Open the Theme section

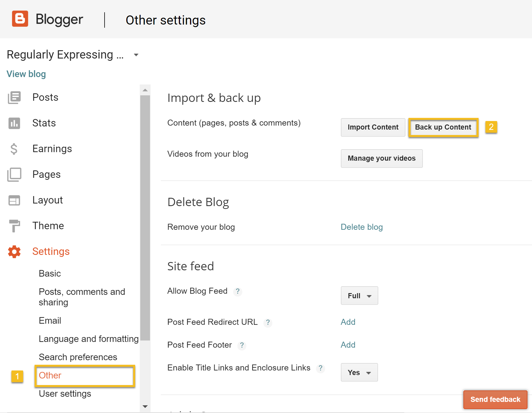pos(48,226)
